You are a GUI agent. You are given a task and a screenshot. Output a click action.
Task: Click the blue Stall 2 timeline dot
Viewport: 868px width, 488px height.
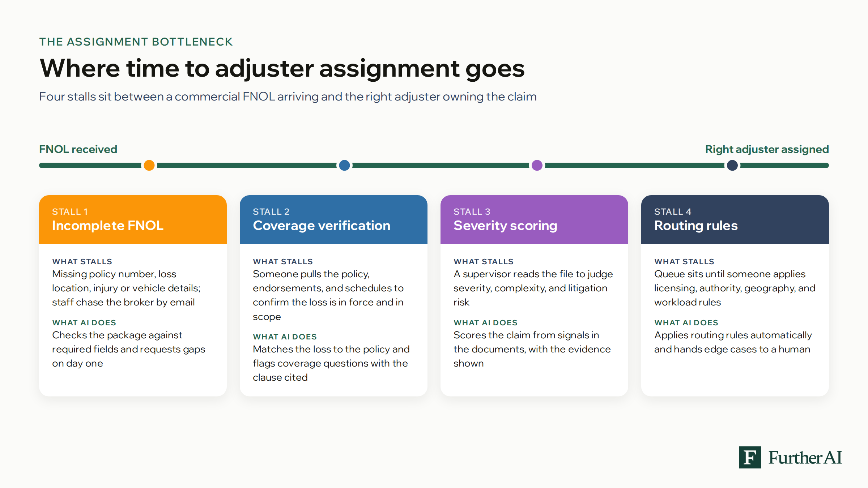click(344, 165)
